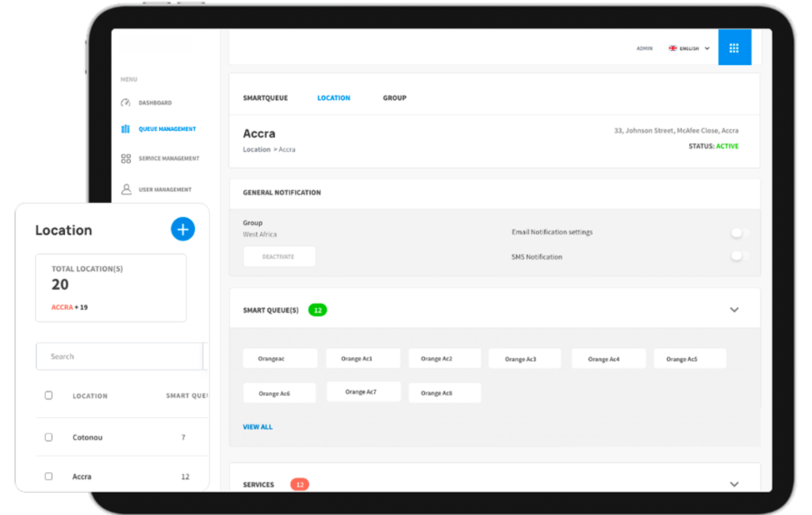Toggle Email Notification settings switch
Image resolution: width=812 pixels, height=515 pixels.
click(x=739, y=233)
